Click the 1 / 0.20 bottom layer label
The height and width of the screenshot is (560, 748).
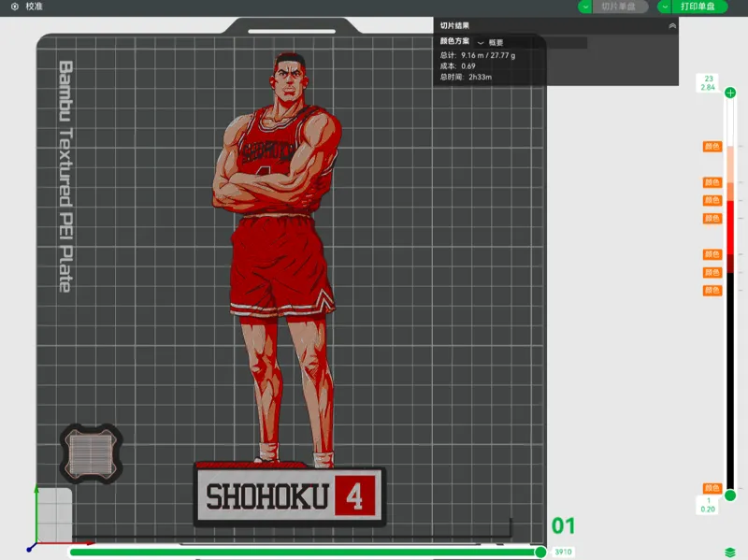pos(708,505)
